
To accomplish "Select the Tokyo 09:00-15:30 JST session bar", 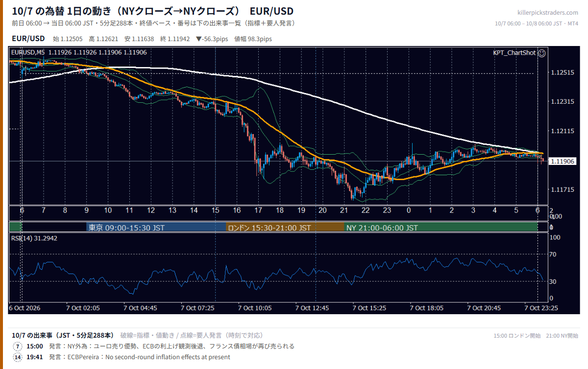I will (x=156, y=228).
